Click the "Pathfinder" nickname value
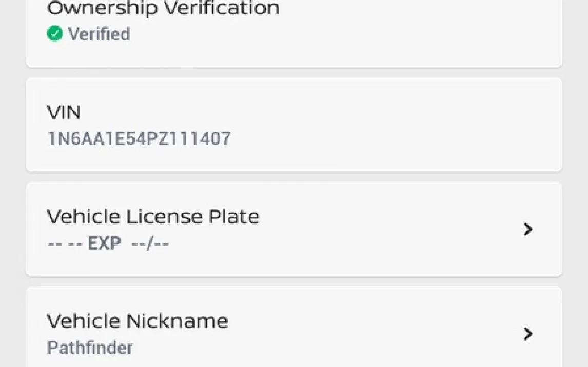 (x=90, y=348)
